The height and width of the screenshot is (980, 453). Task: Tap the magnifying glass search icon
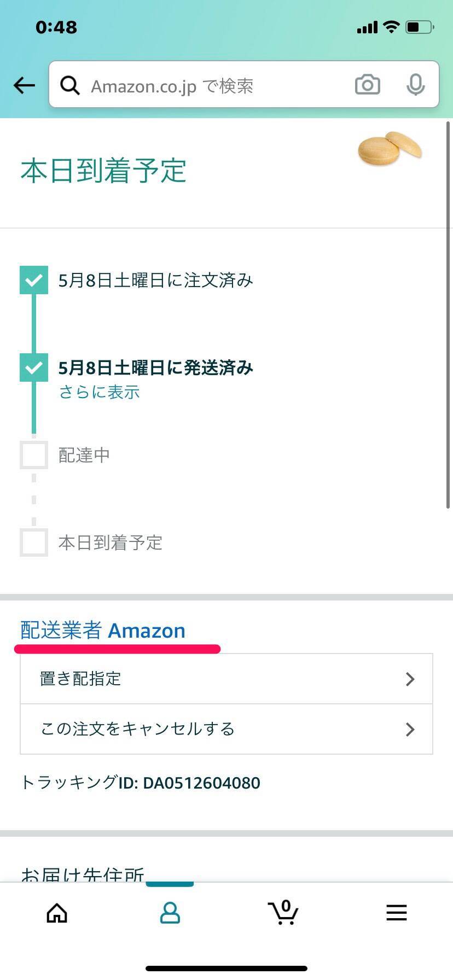tap(69, 85)
